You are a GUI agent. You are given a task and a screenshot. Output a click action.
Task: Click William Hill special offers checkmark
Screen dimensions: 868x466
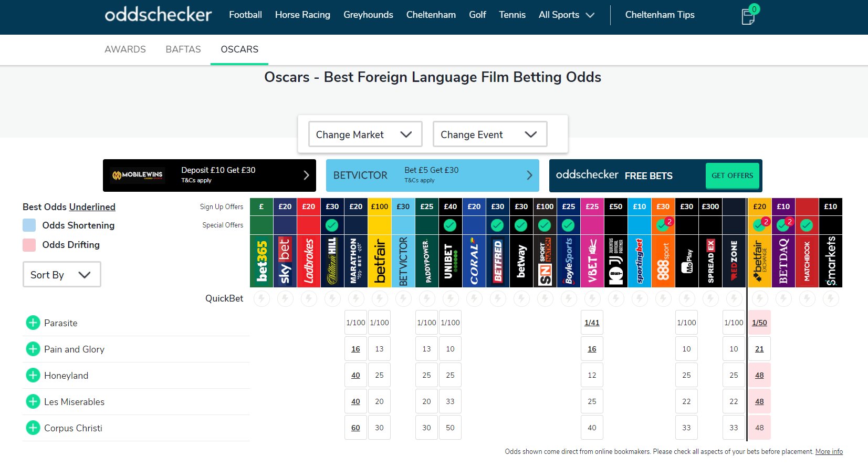click(x=332, y=225)
